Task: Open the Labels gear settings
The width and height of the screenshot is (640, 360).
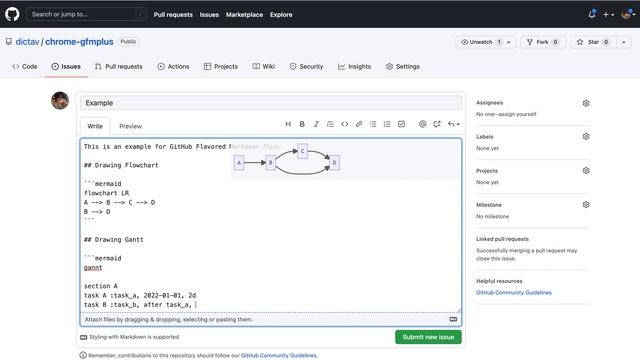Action: click(586, 137)
